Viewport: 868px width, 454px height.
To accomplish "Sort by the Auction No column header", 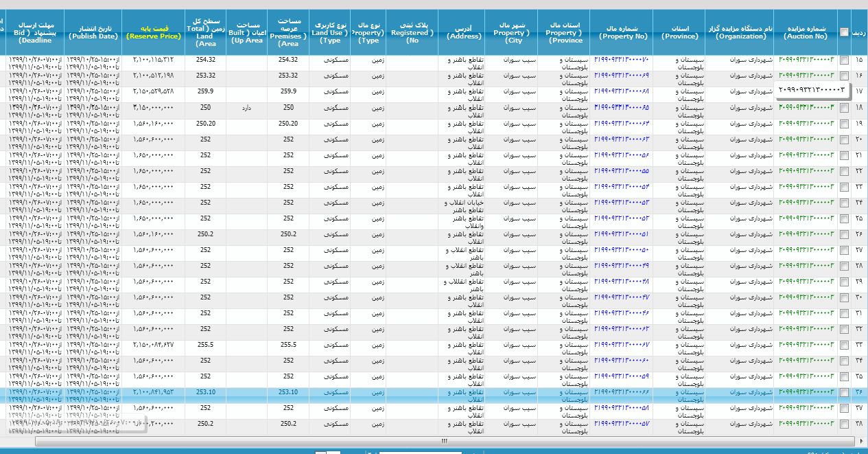I will tap(806, 32).
